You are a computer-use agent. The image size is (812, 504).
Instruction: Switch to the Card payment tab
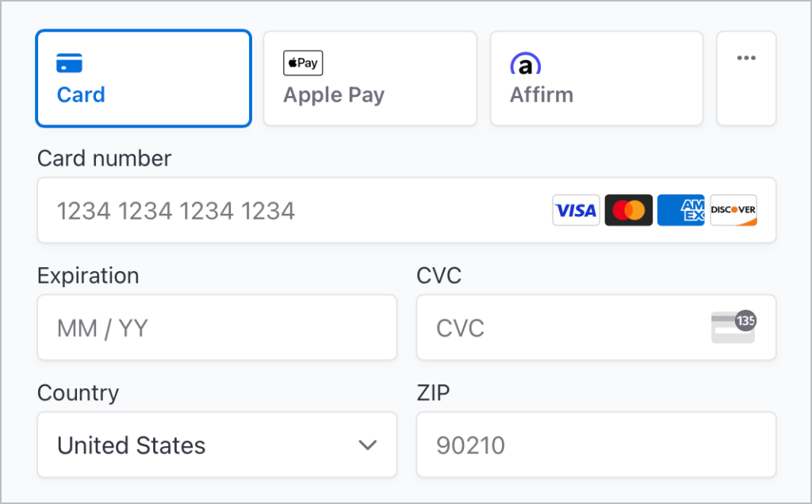[143, 78]
